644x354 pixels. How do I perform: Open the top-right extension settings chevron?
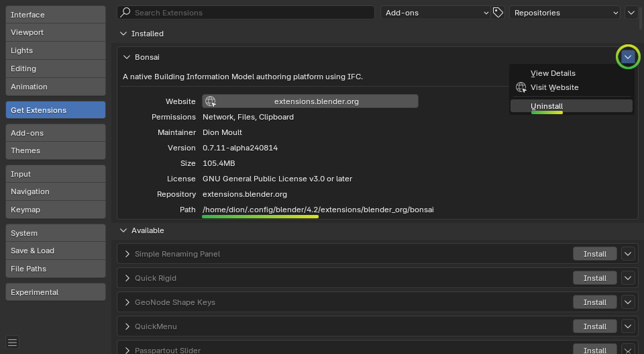[x=631, y=13]
